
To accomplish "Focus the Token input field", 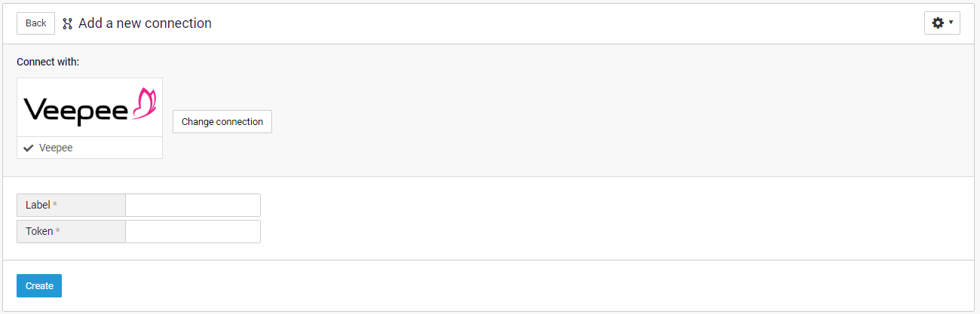I will pos(192,232).
